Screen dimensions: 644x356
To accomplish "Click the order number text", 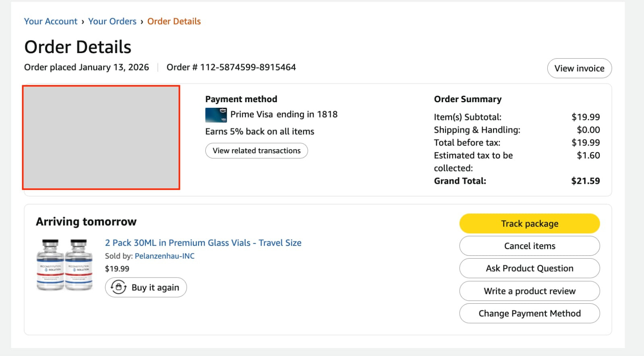I will pos(231,67).
